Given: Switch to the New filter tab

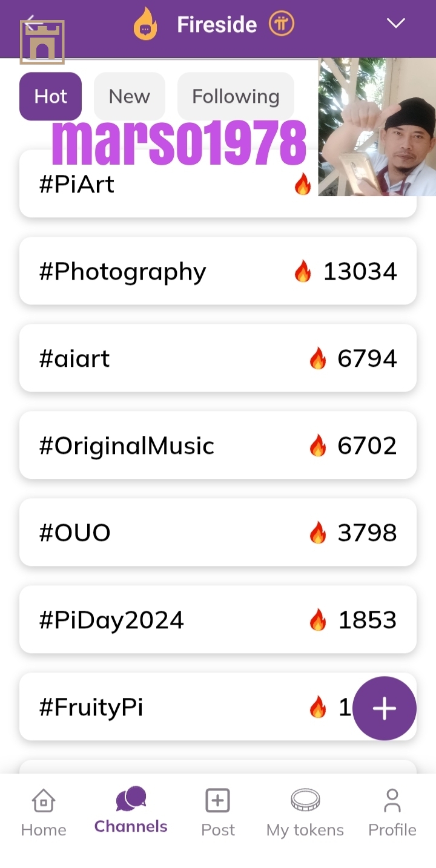Looking at the screenshot, I should (130, 96).
